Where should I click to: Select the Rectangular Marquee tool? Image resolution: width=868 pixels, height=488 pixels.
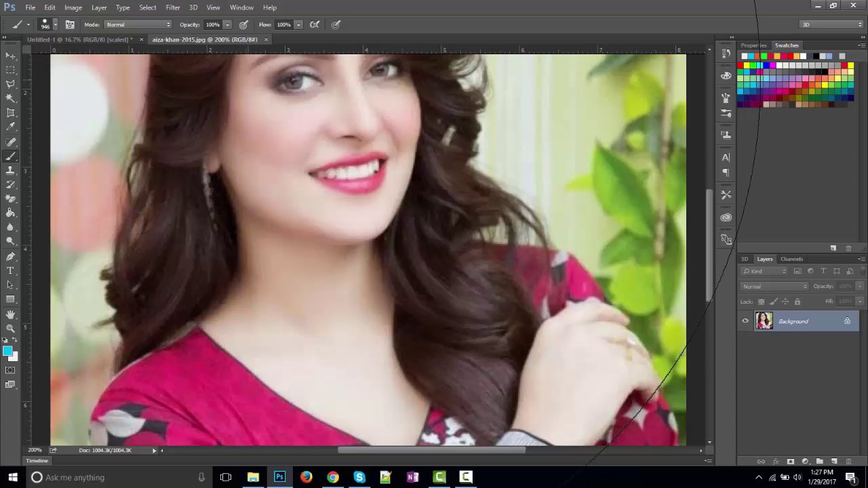(10, 70)
